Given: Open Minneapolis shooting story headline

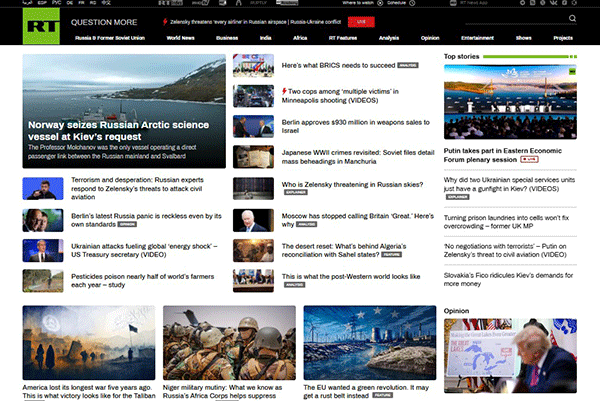Looking at the screenshot, I should (x=340, y=96).
